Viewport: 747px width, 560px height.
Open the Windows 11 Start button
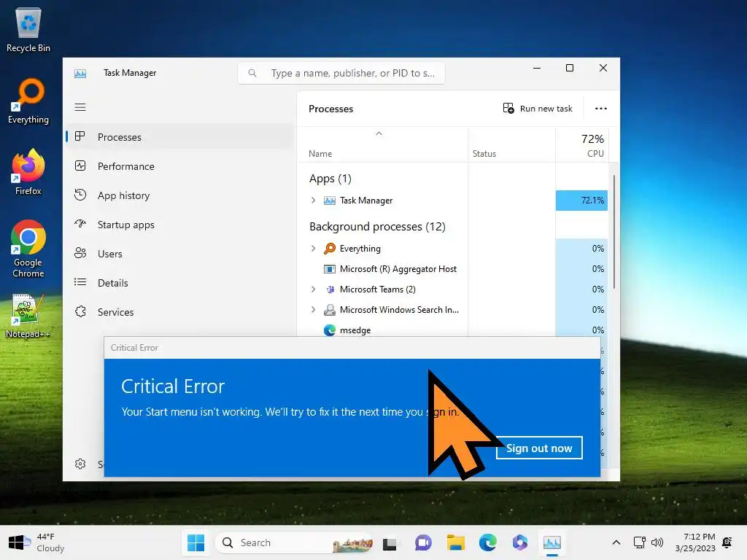[196, 542]
